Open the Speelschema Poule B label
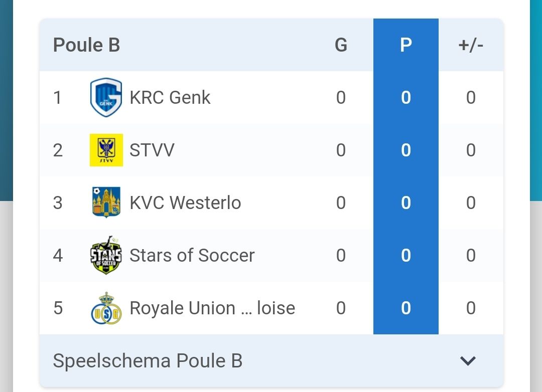Image resolution: width=542 pixels, height=392 pixels. [x=148, y=361]
